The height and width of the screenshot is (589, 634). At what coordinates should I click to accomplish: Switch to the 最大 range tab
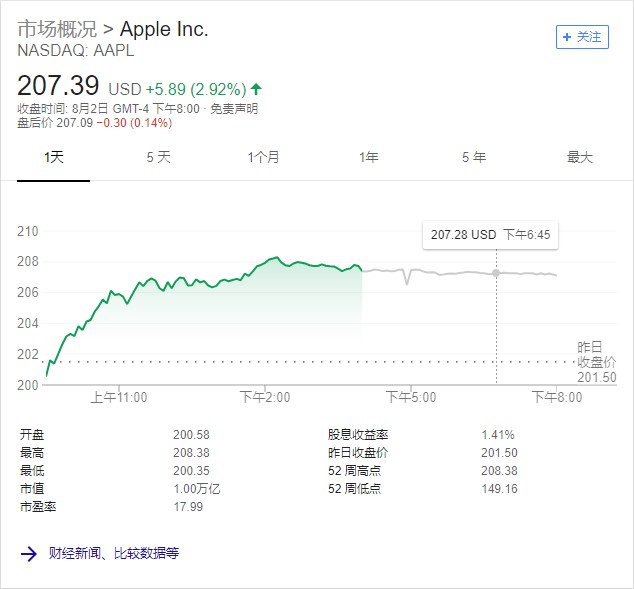point(580,157)
